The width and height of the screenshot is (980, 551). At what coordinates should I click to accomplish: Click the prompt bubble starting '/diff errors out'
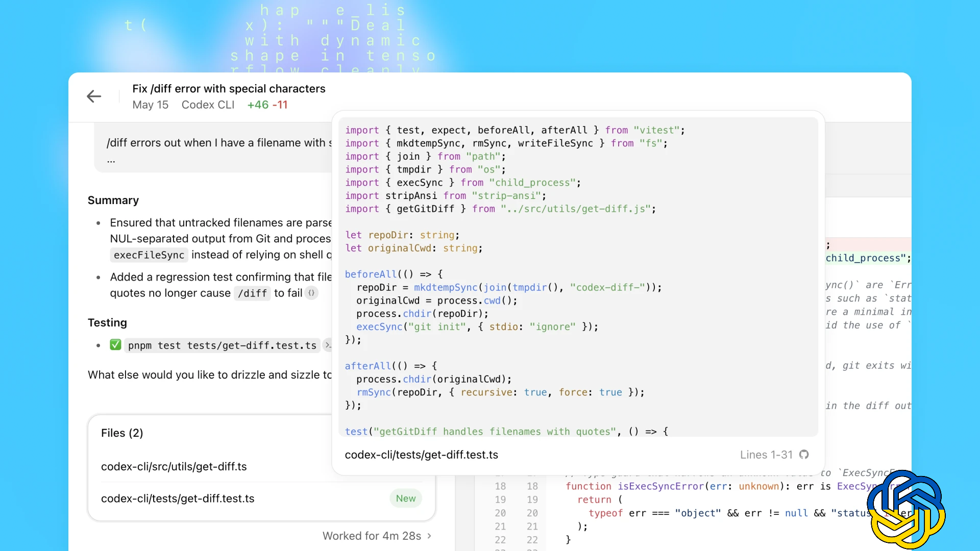coord(213,148)
